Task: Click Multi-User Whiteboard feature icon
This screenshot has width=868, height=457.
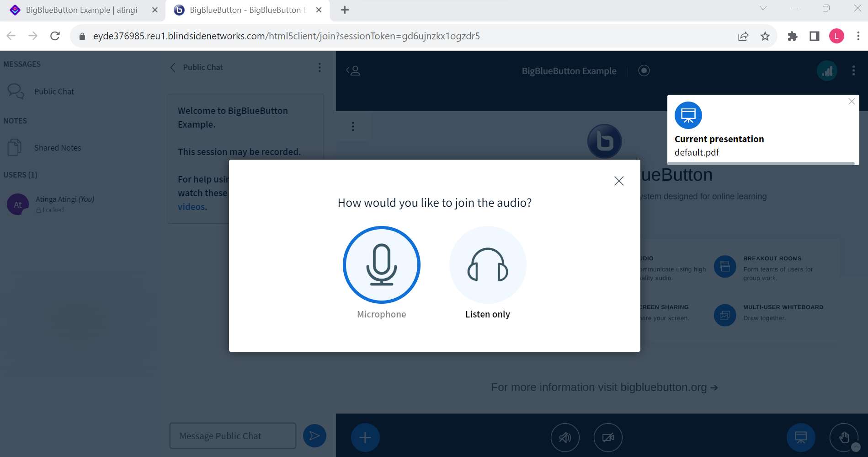Action: coord(725,315)
